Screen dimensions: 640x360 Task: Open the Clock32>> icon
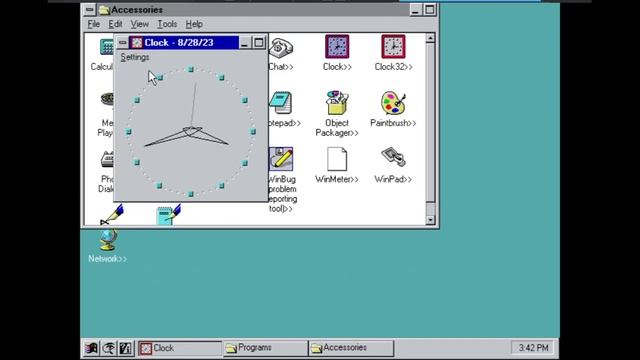click(393, 47)
